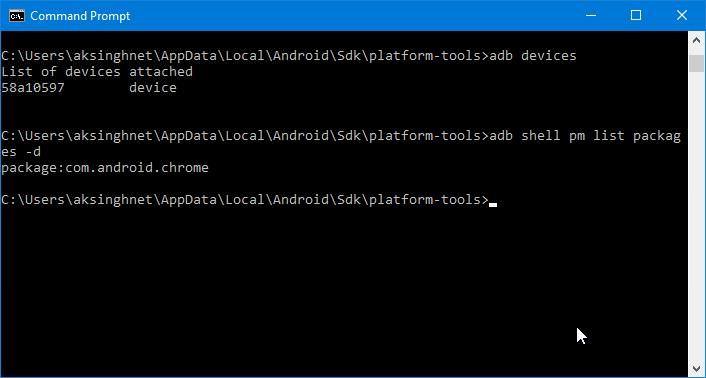This screenshot has width=706, height=378.
Task: Click the Command Prompt title text
Action: (x=80, y=16)
